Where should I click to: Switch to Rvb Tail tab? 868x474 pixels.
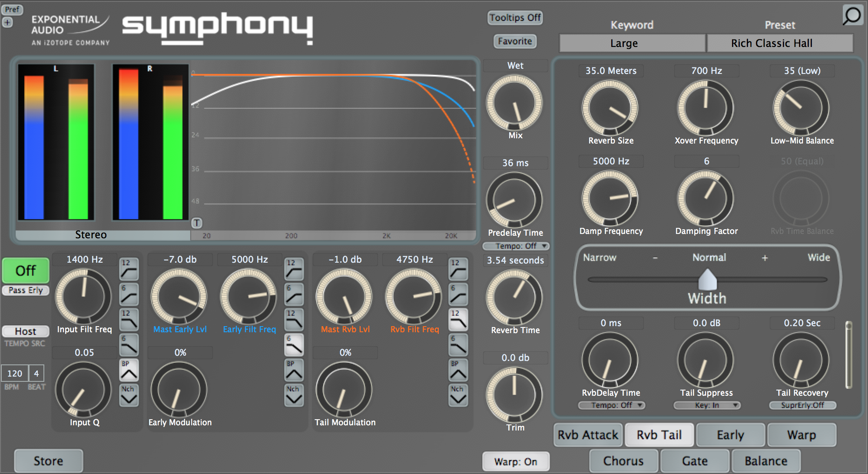(659, 435)
